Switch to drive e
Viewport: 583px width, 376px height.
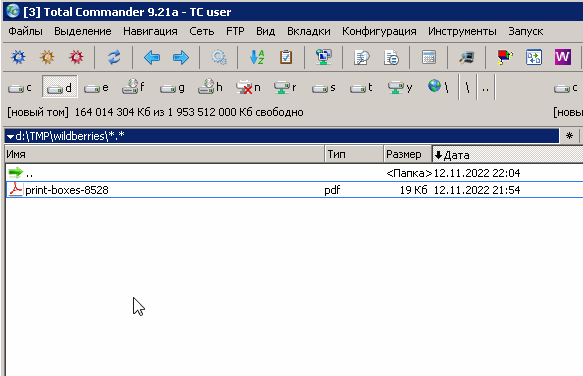click(97, 88)
